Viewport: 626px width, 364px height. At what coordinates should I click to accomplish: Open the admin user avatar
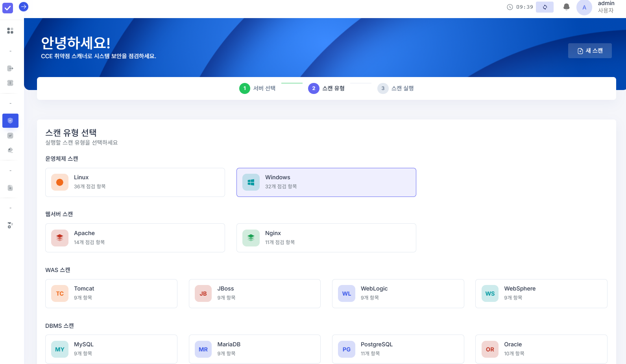(584, 7)
